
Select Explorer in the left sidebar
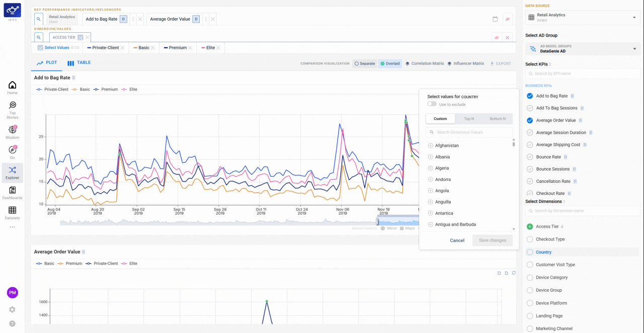(12, 173)
